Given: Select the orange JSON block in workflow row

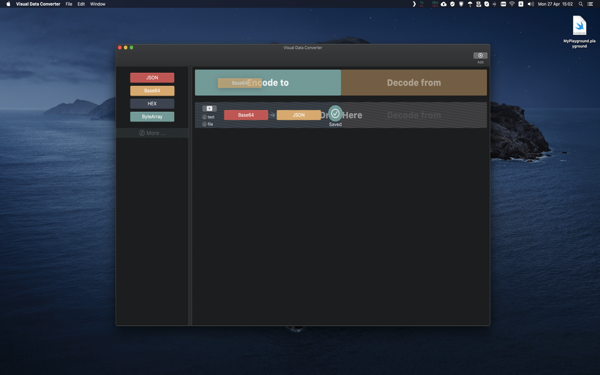Looking at the screenshot, I should coord(298,115).
